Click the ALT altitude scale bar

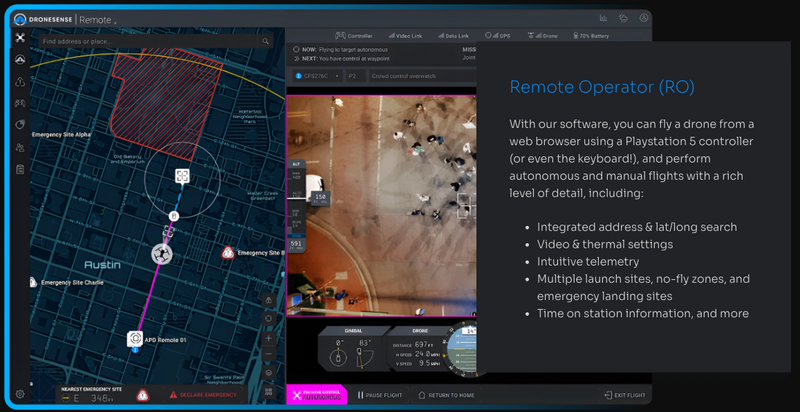pyautogui.click(x=296, y=205)
